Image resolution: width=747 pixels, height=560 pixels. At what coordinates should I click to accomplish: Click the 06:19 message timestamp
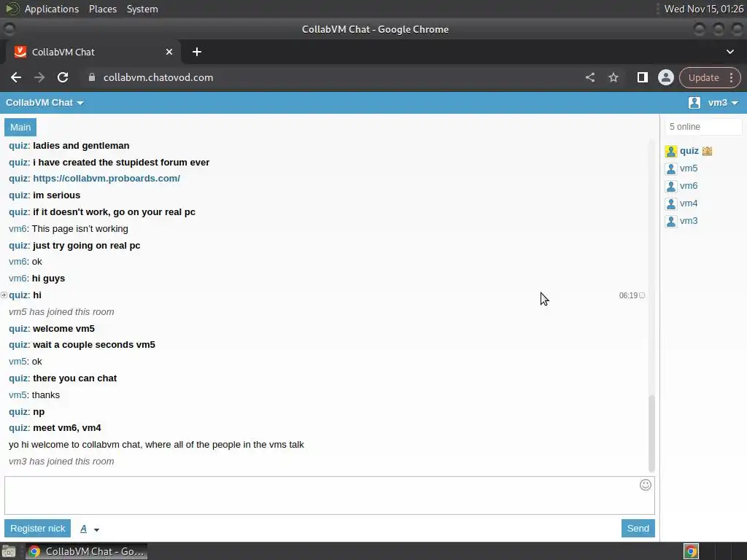(x=628, y=295)
